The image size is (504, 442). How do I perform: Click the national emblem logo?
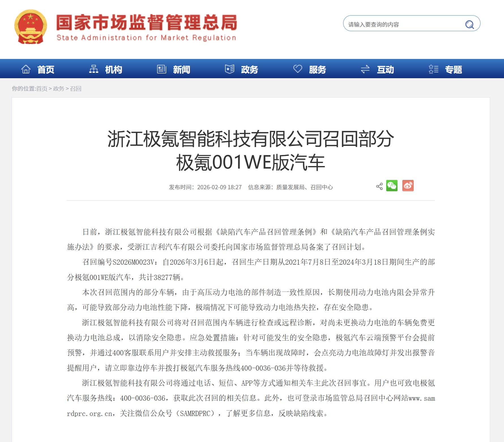pos(31,27)
